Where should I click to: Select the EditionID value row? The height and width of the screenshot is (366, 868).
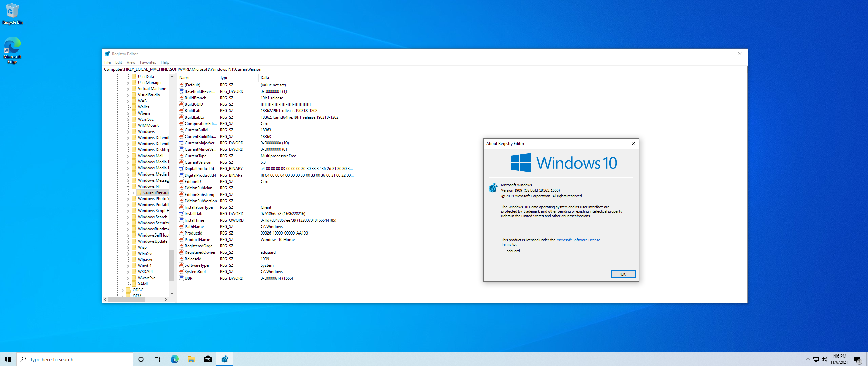(x=266, y=181)
